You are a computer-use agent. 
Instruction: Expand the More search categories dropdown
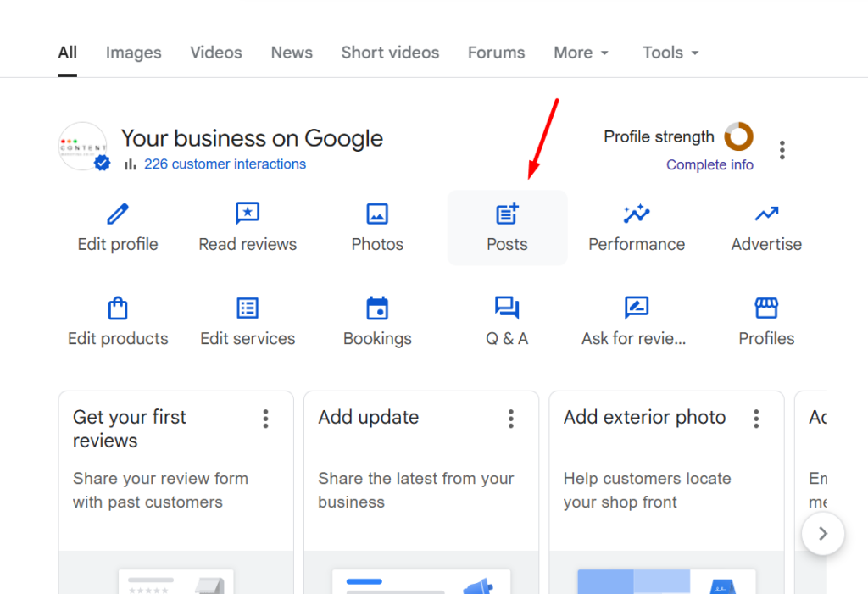pos(581,53)
